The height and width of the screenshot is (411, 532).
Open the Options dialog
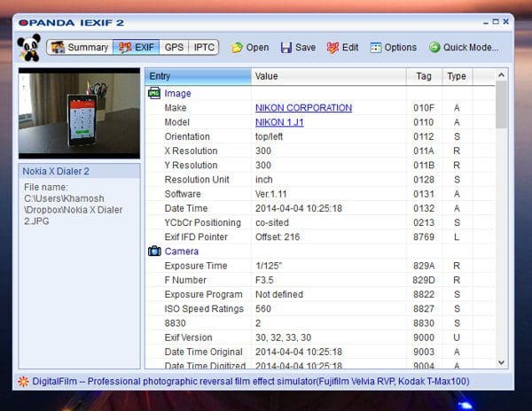coord(394,48)
